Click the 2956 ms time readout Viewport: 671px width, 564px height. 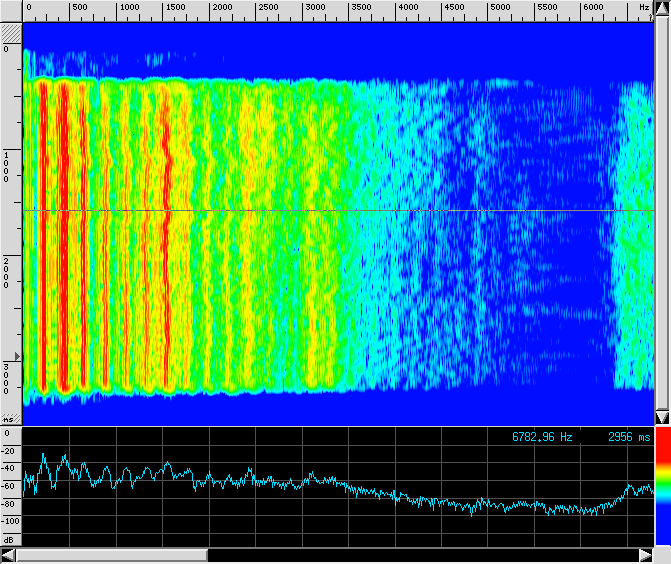628,437
